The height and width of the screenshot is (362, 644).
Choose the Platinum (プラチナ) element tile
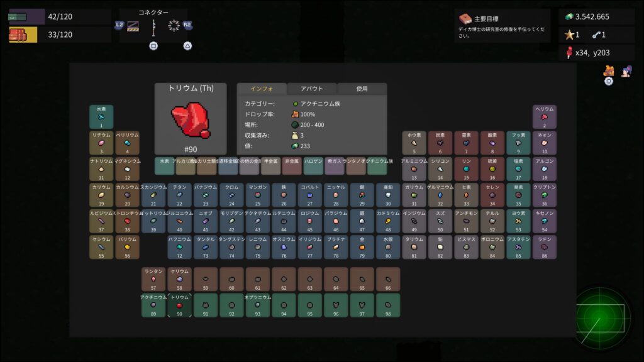pos(336,248)
